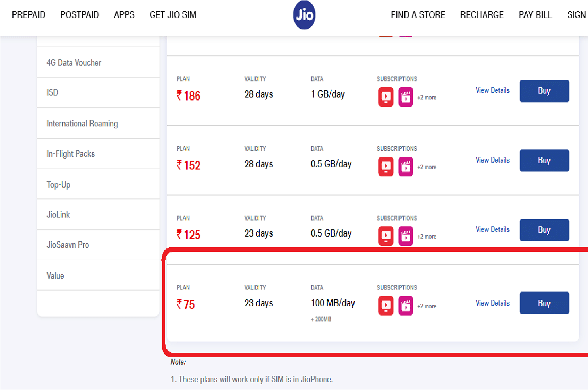Image resolution: width=588 pixels, height=392 pixels.
Task: Open JioTV icon in ₹186 plan
Action: pyautogui.click(x=386, y=97)
